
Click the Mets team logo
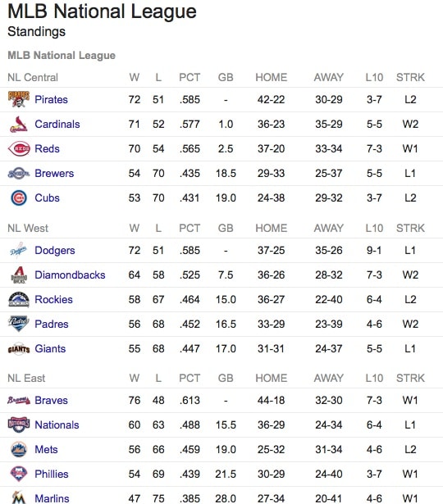tap(19, 449)
